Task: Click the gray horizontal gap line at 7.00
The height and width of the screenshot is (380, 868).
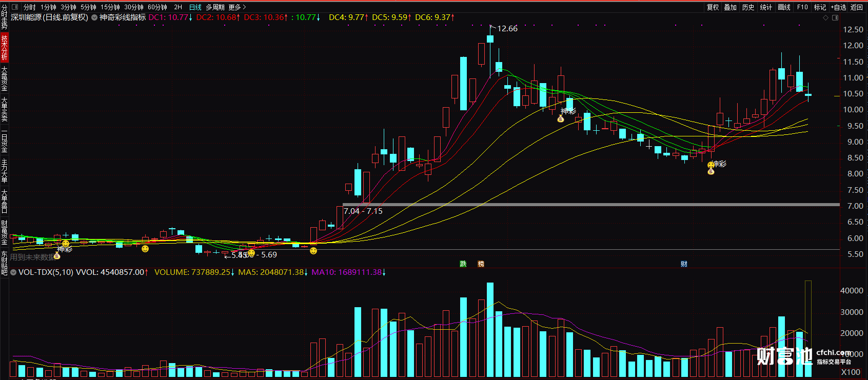Action: [591, 205]
